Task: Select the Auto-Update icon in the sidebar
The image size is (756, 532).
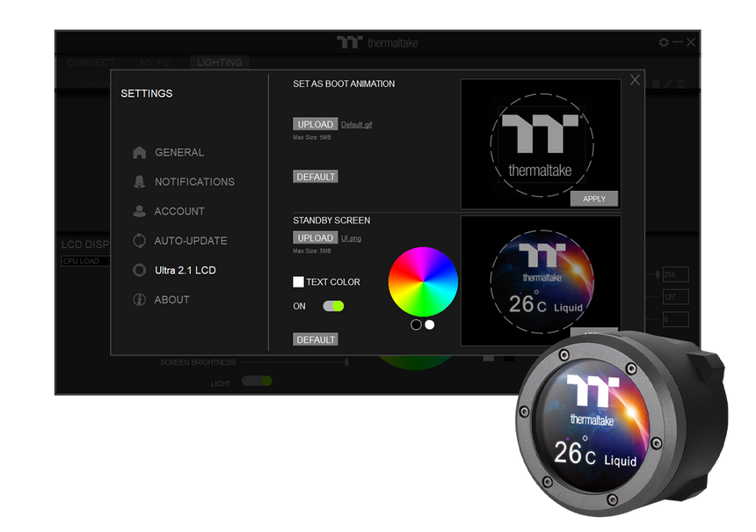Action: click(x=139, y=240)
